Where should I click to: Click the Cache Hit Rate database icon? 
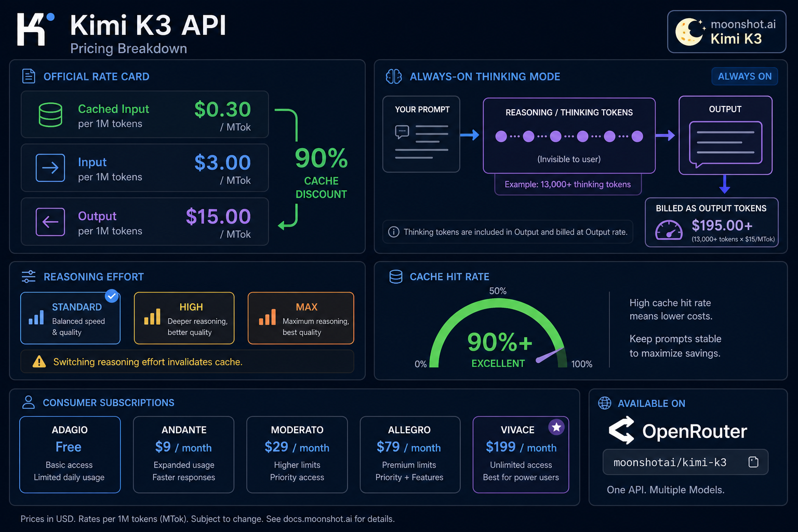coord(396,276)
